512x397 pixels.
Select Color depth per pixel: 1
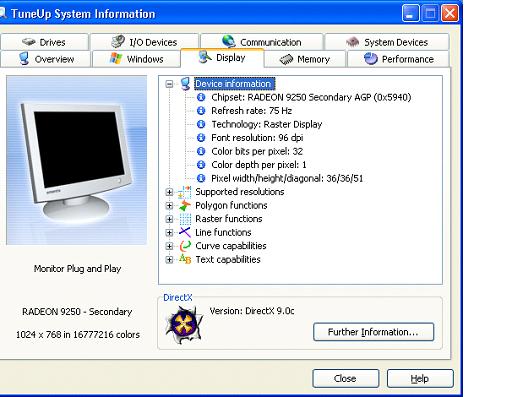(259, 164)
